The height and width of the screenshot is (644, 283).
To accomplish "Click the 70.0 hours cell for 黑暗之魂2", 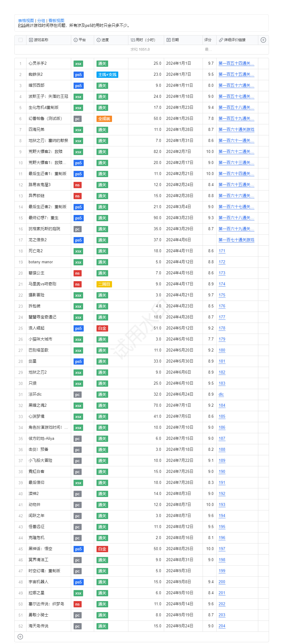I will [x=146, y=405].
